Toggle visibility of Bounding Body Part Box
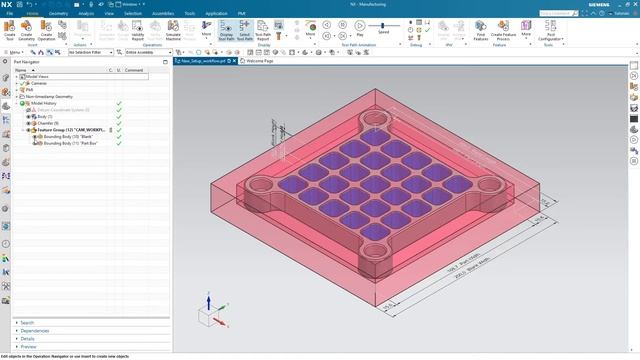The image size is (640, 360). (x=35, y=143)
